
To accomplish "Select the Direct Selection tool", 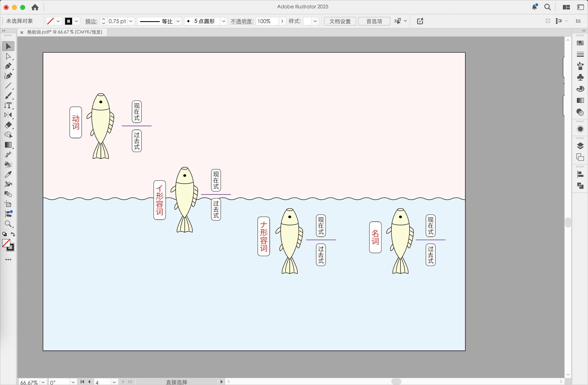I will pyautogui.click(x=8, y=56).
